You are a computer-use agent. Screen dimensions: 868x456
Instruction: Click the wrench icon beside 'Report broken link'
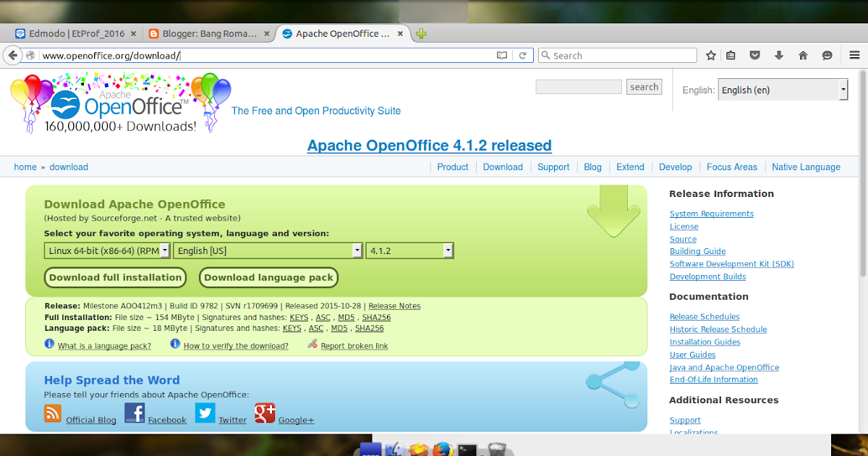[312, 344]
